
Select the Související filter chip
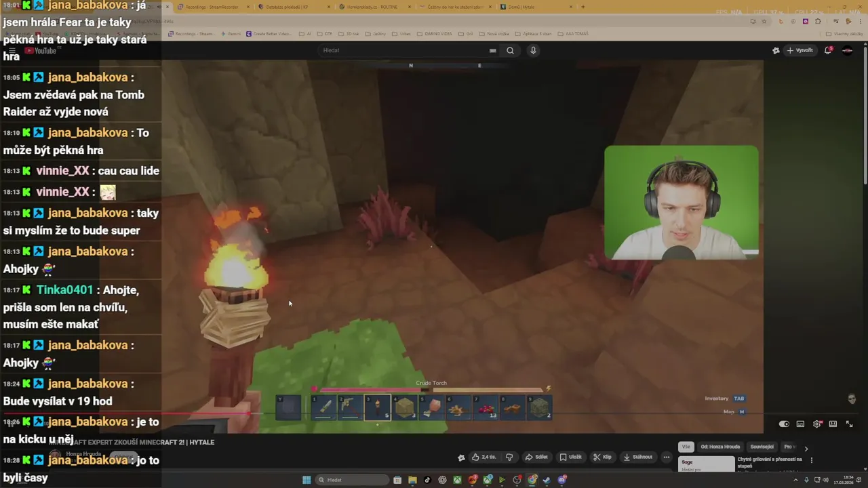click(762, 447)
